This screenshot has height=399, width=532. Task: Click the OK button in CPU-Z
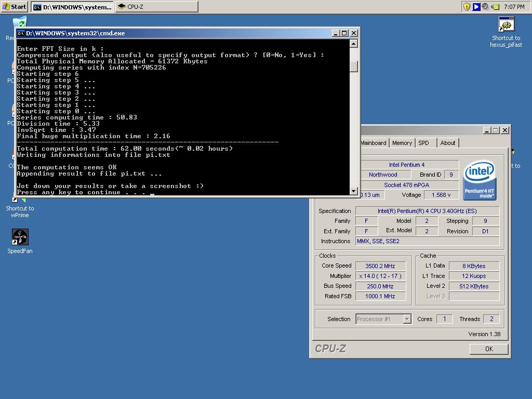(489, 349)
